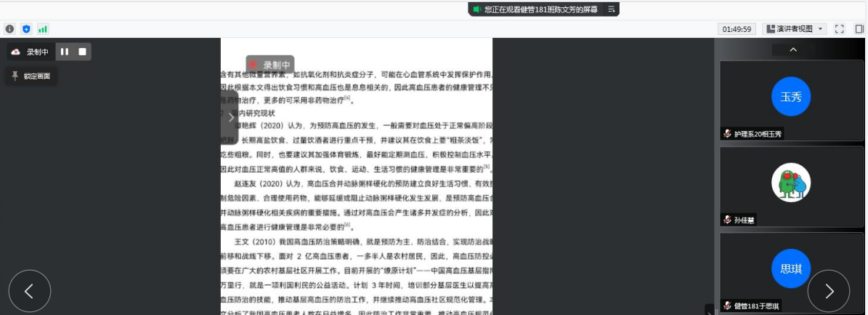Viewport: 868px width, 315px height.
Task: Open the meeting info icon
Action: click(x=9, y=29)
